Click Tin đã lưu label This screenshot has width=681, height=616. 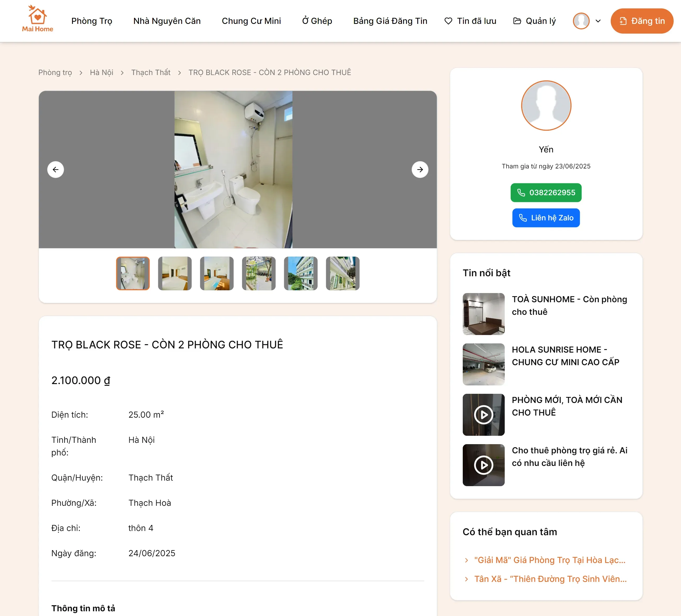tap(476, 21)
